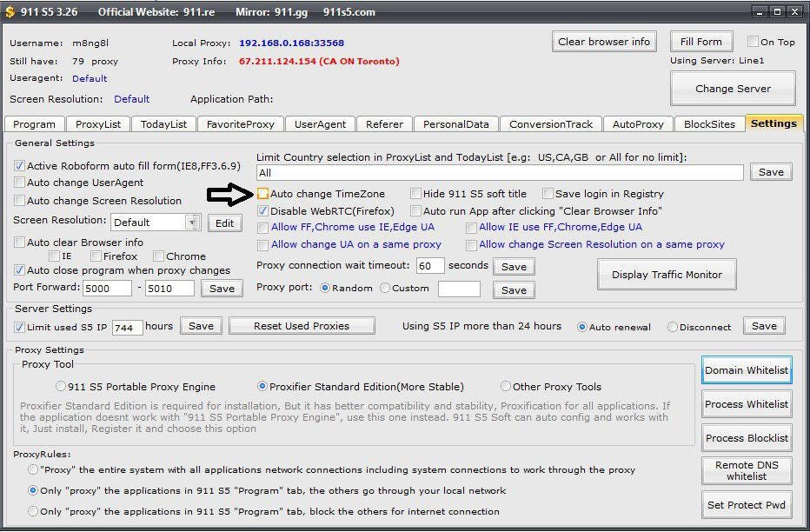The width and height of the screenshot is (810, 532).
Task: Click Display Traffic Monitor button
Action: tap(667, 275)
